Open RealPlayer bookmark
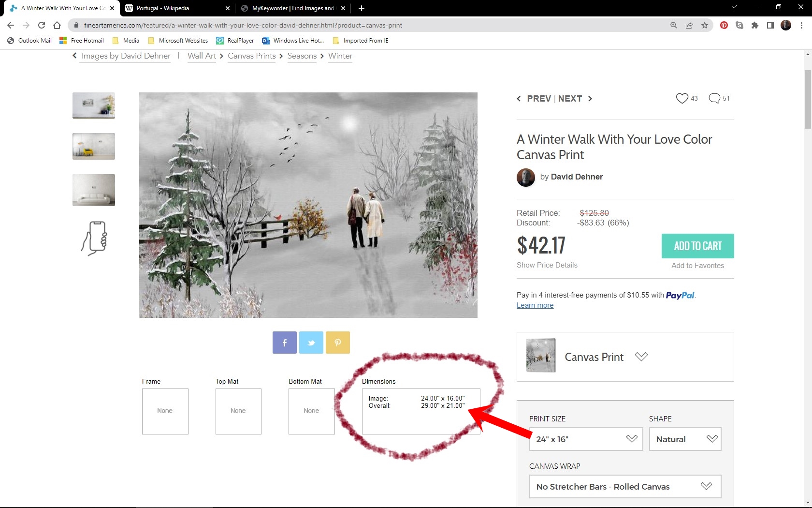 tap(235, 41)
